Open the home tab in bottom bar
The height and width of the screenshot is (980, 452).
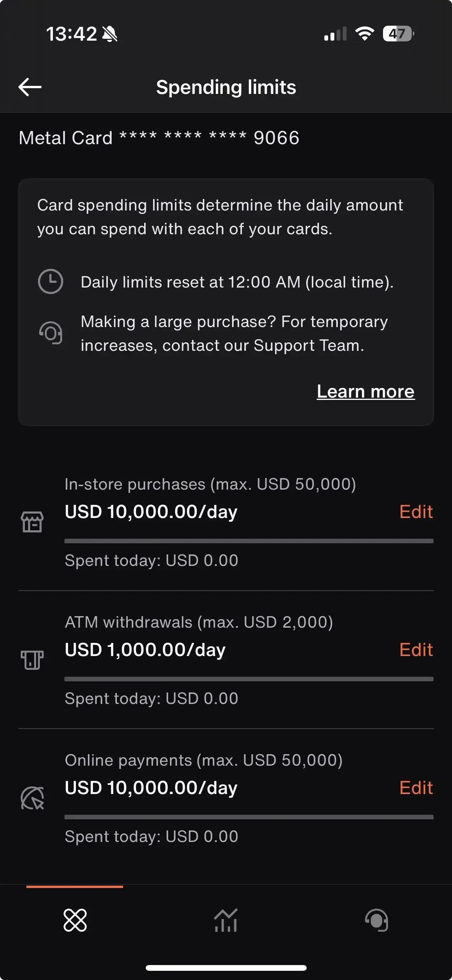75,920
